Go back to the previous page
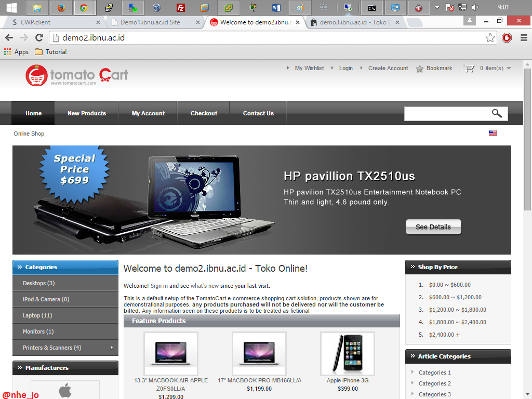This screenshot has height=399, width=532. [9, 37]
